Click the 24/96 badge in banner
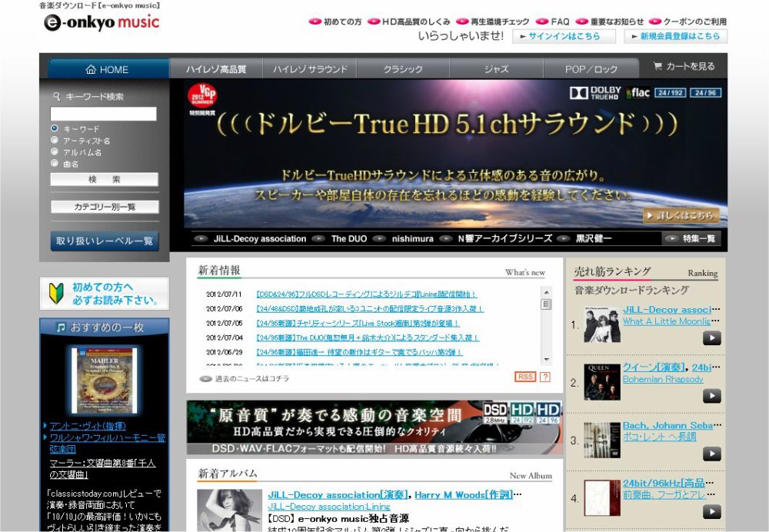 pos(706,93)
